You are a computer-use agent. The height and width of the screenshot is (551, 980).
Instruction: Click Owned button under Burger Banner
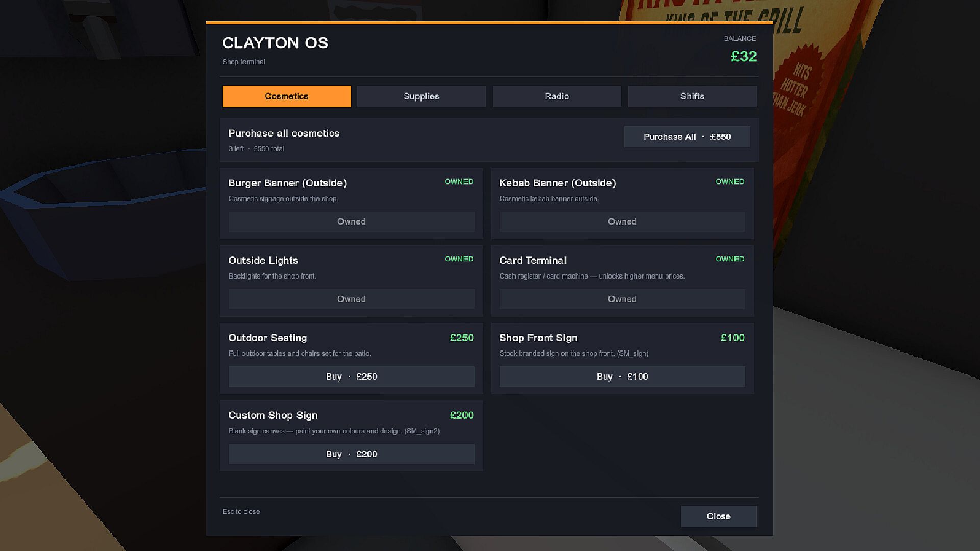click(352, 221)
